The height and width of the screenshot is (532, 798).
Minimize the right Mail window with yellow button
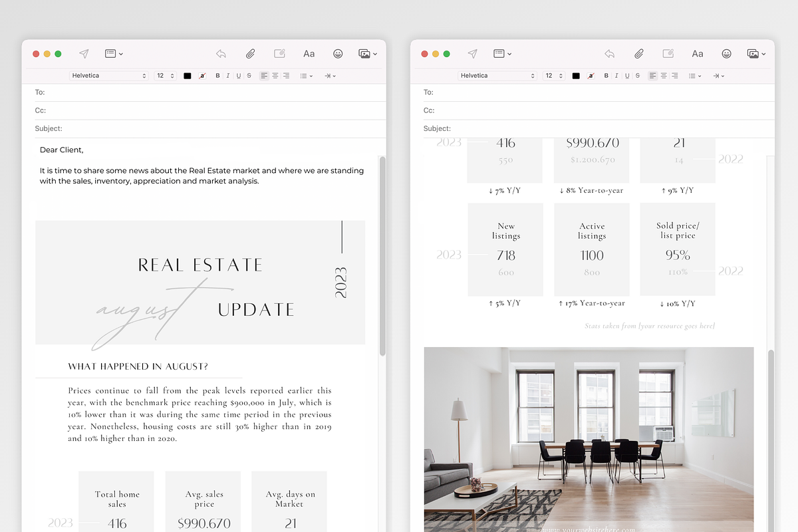point(436,54)
